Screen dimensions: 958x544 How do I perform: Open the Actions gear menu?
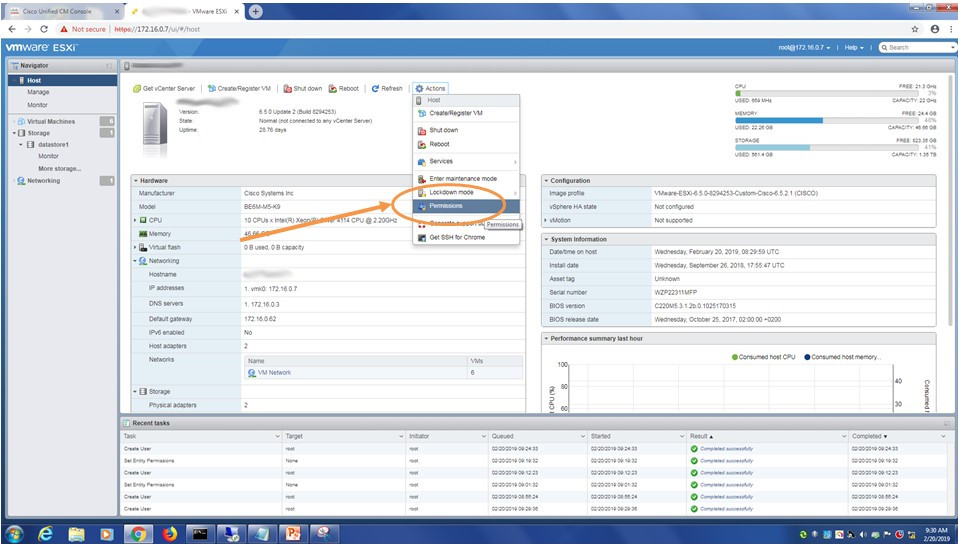(431, 89)
